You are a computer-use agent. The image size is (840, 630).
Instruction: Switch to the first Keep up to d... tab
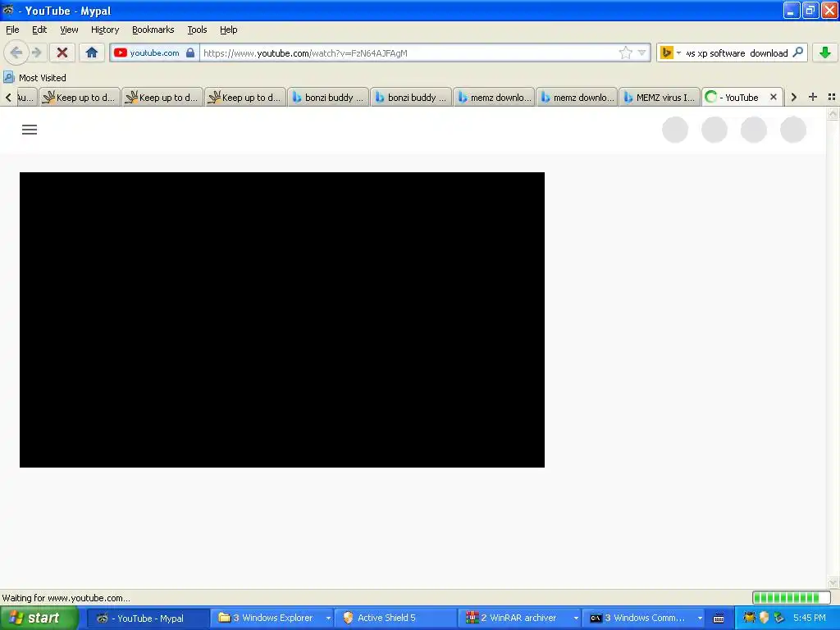tap(80, 97)
